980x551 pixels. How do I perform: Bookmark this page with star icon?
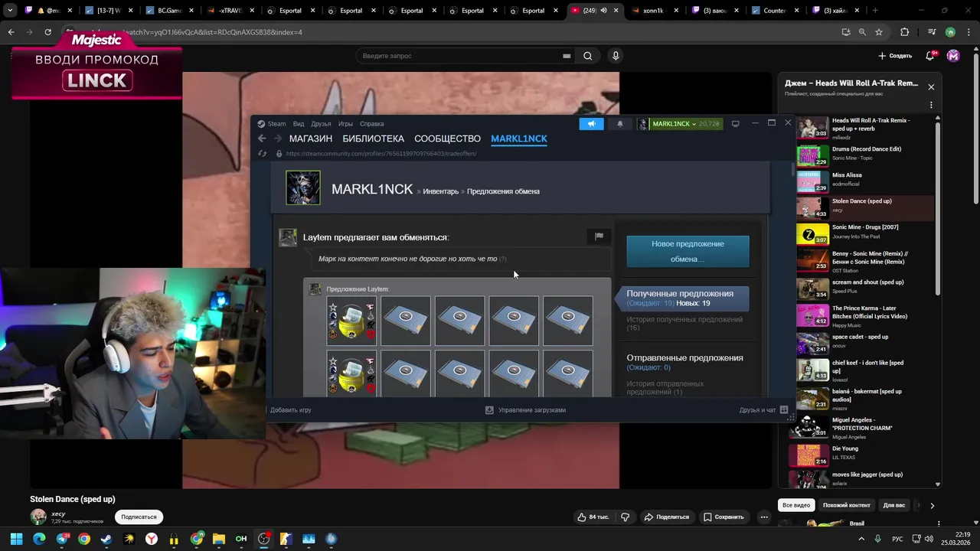879,32
